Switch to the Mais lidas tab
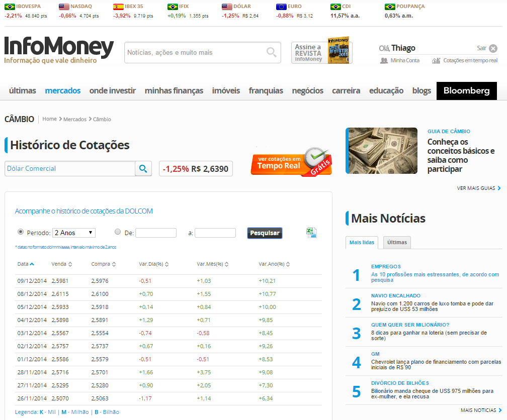Screen dimensions: 507x420 pos(362,243)
